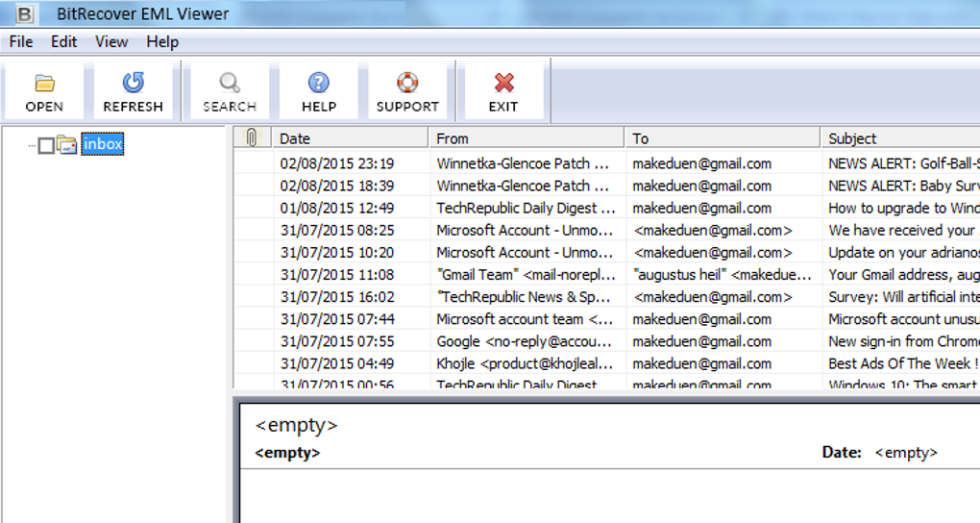The width and height of the screenshot is (980, 523).
Task: Open the Khojle Best Ads email
Action: tap(605, 363)
